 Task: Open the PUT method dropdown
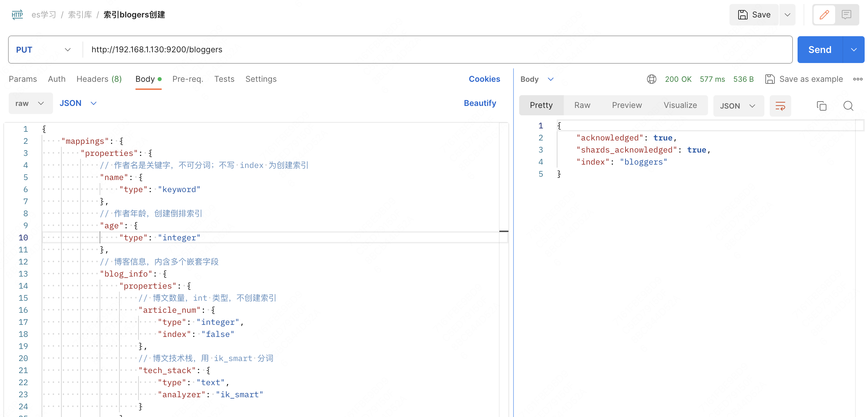(44, 50)
